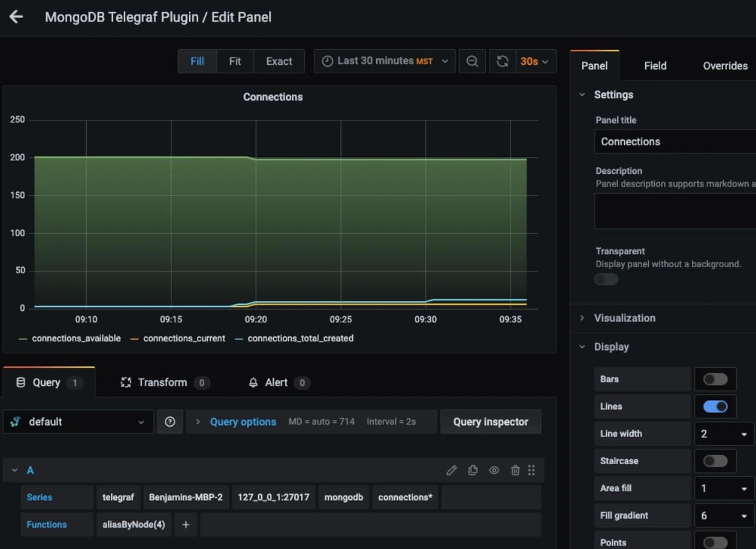Click the Benjamins-MBP-2 series segment
This screenshot has width=756, height=549.
pos(186,497)
